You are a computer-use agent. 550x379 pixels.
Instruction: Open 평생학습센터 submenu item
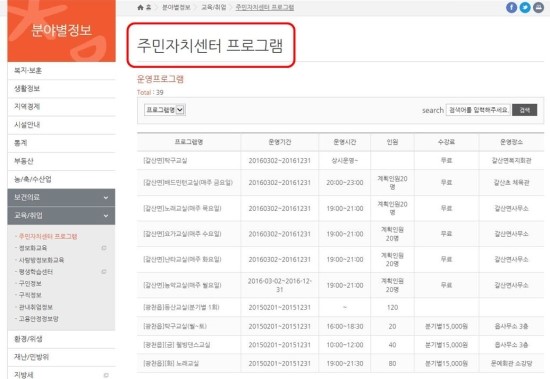tap(36, 272)
